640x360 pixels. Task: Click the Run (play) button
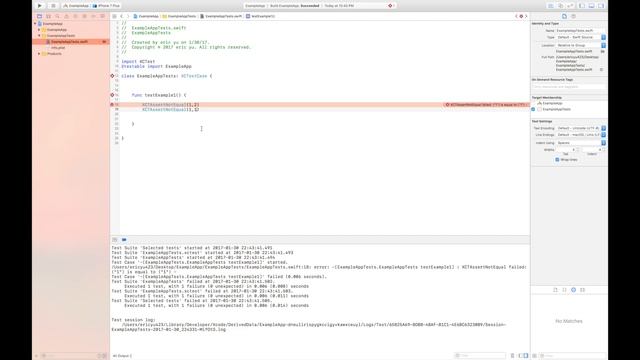40,6
